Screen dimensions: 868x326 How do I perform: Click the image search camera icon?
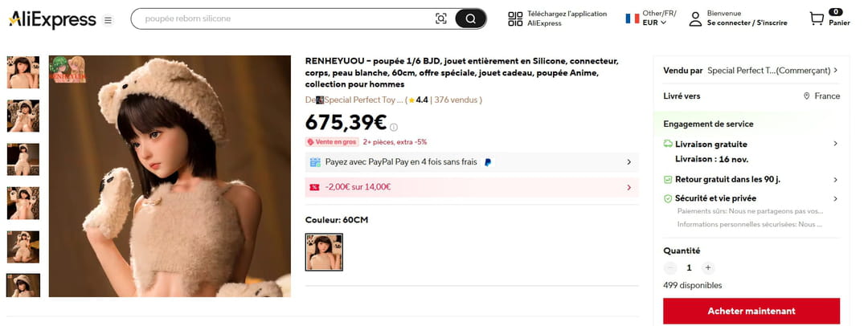(440, 18)
